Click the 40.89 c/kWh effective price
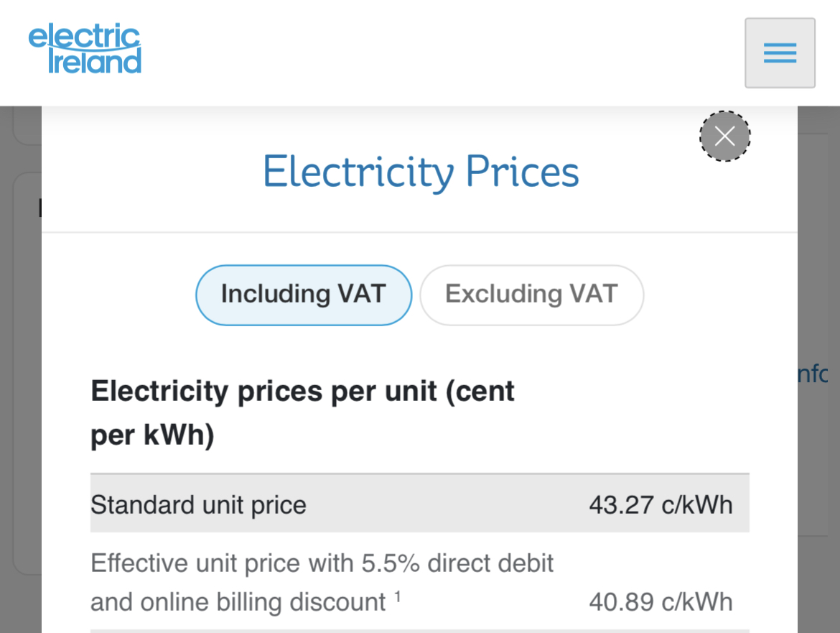Image resolution: width=840 pixels, height=633 pixels. pyautogui.click(x=661, y=602)
